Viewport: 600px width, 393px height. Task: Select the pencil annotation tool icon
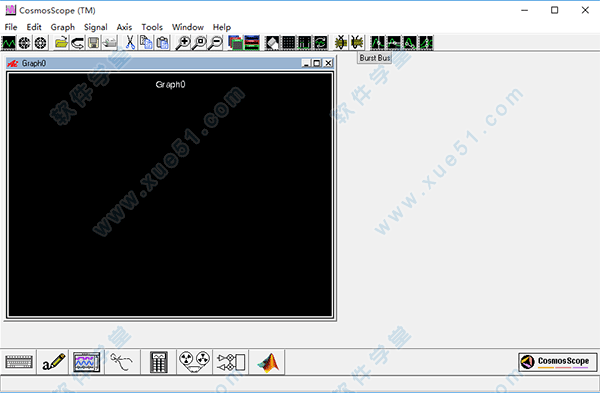tap(53, 362)
